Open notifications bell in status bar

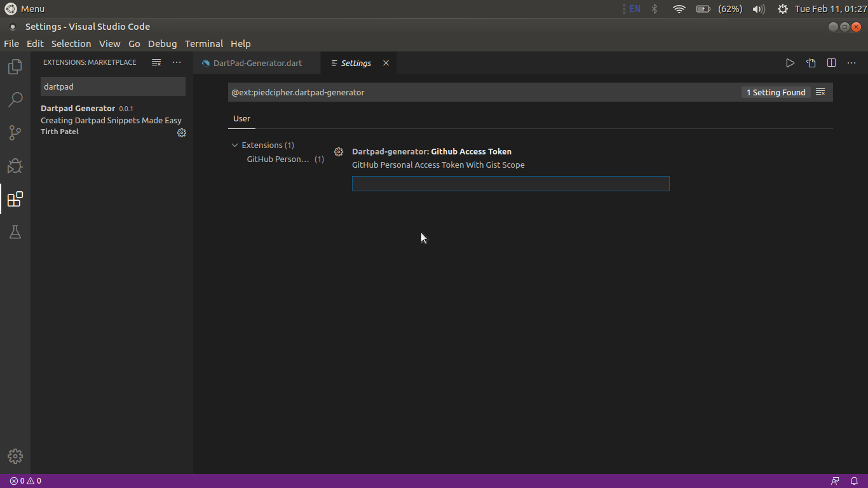pos(855,481)
